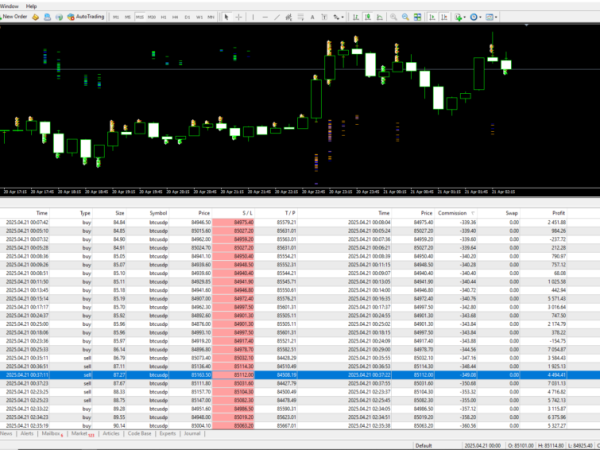Select the cursor arrow tool
600x450 pixels.
click(226, 17)
